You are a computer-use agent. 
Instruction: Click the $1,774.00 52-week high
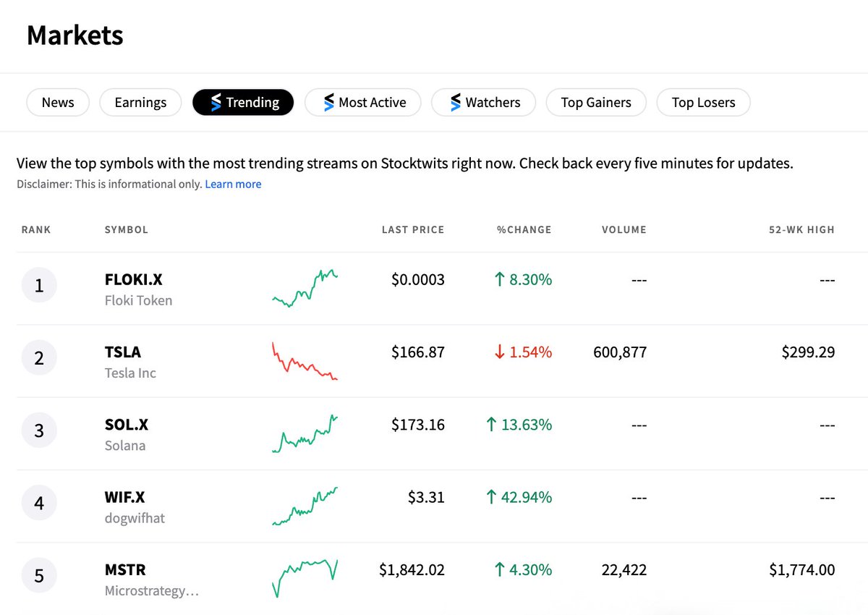[802, 570]
